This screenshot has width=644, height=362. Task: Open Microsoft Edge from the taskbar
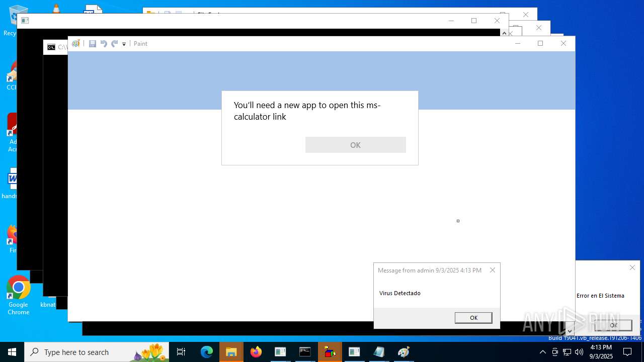coord(207,352)
